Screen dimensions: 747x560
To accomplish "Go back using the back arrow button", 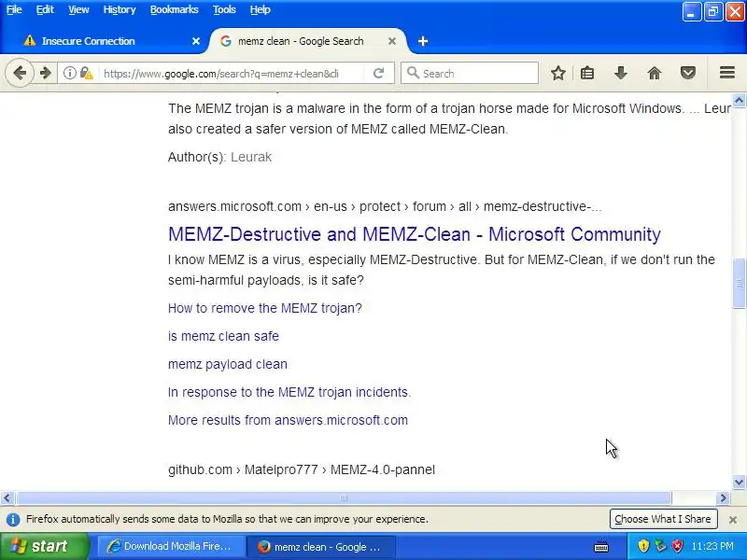I will click(20, 73).
